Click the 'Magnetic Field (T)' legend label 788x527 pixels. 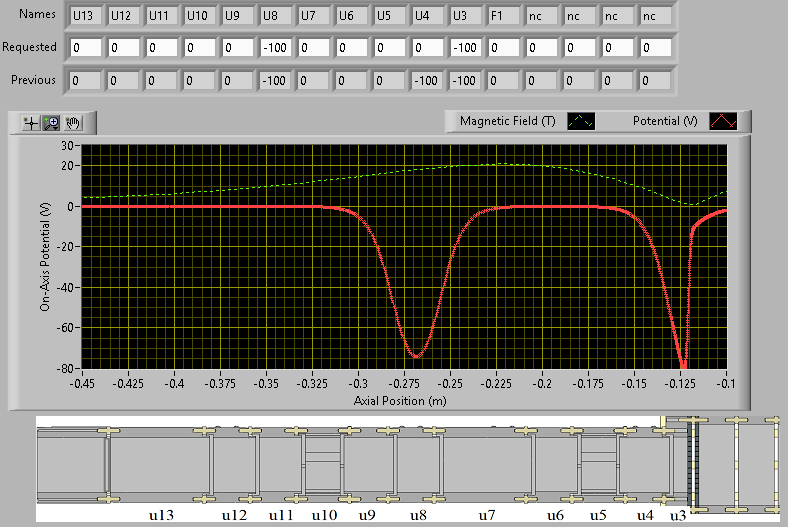(508, 121)
